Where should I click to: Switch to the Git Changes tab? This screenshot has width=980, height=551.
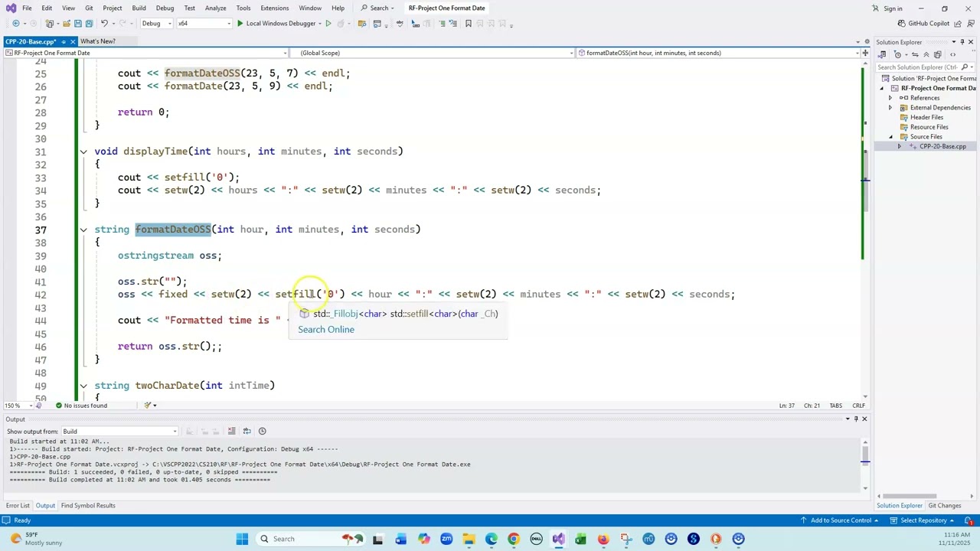(x=945, y=506)
